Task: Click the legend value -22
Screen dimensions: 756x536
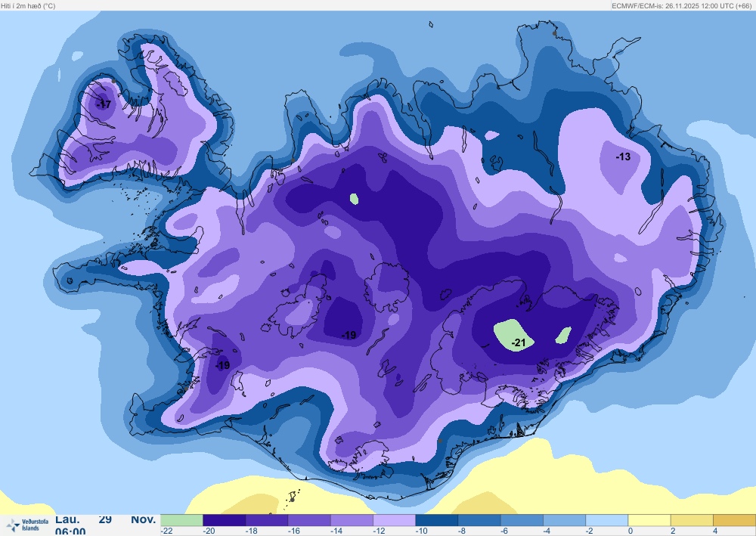Action: [x=167, y=531]
